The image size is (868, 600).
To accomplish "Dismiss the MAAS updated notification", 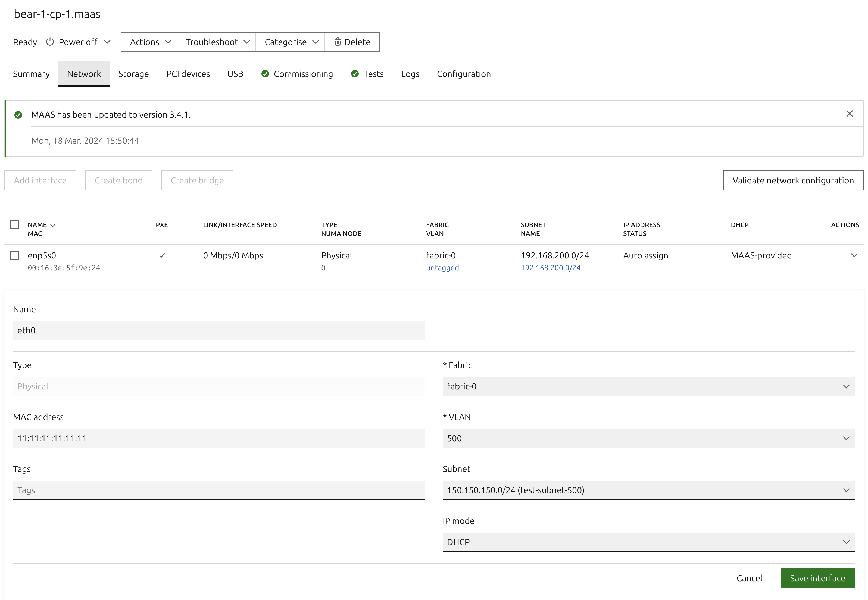I will pyautogui.click(x=849, y=114).
